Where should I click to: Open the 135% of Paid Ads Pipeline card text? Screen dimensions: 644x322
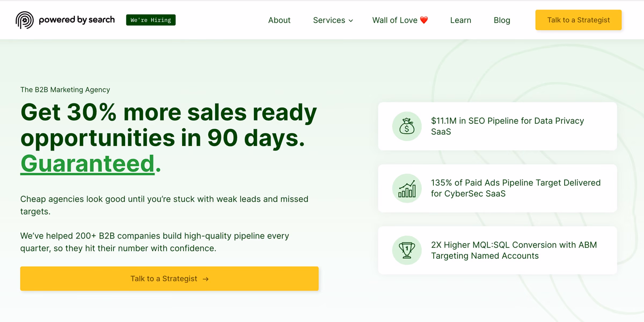click(x=516, y=188)
